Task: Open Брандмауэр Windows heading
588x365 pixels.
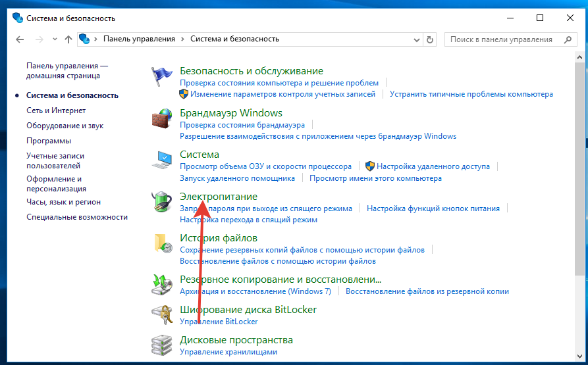Action: tap(231, 113)
